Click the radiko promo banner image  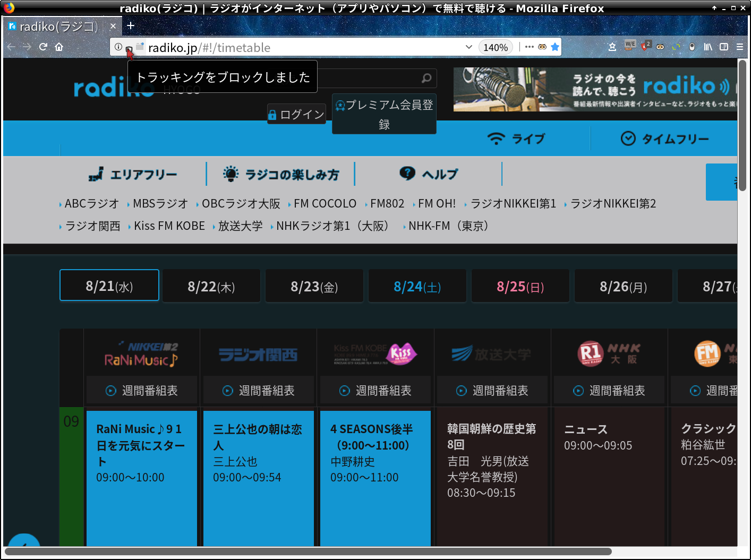[x=595, y=89]
